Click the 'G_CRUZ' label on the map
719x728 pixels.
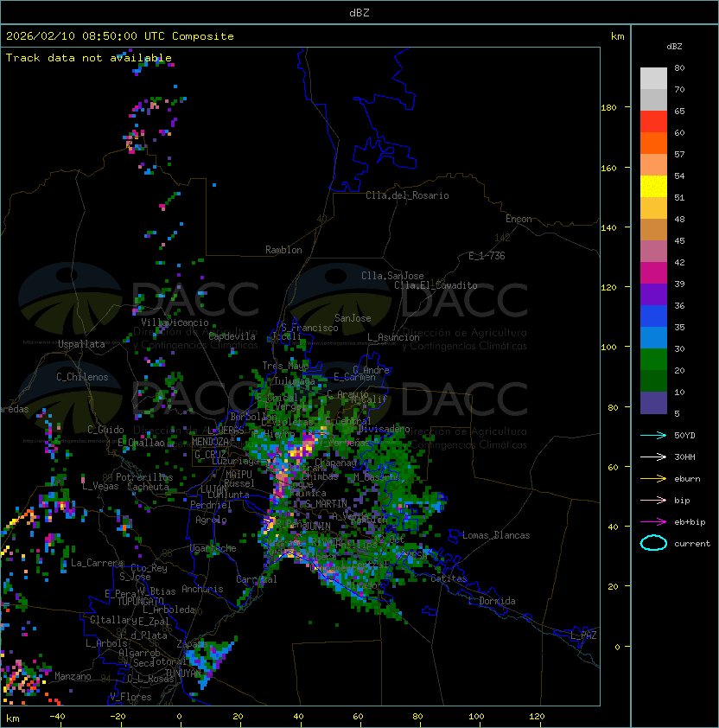point(210,454)
